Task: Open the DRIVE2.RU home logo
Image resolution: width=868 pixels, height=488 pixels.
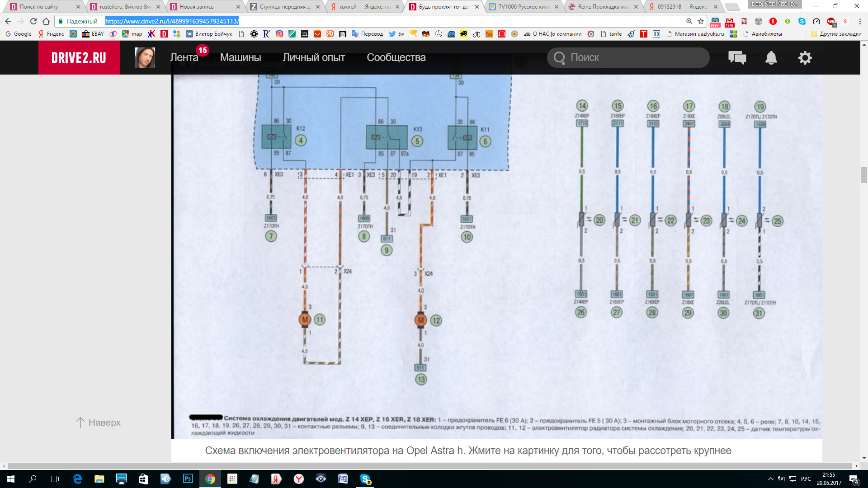Action: click(x=79, y=57)
